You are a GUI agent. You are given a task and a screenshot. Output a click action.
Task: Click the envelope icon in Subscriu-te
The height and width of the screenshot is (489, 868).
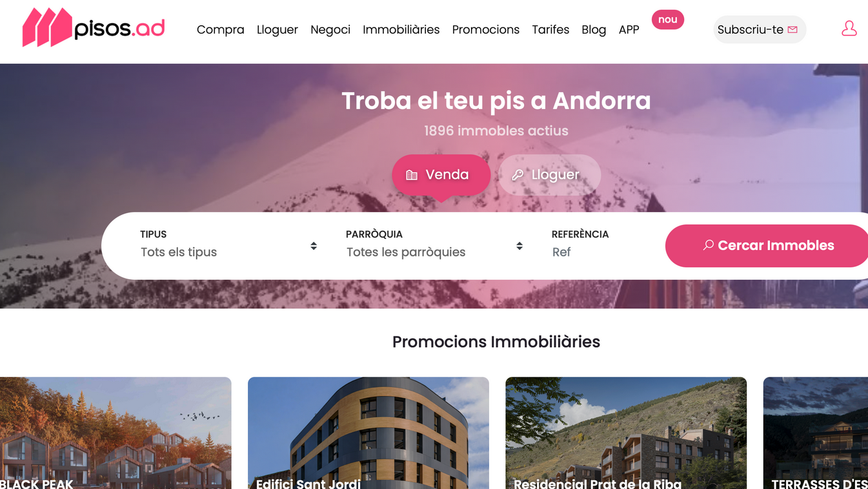point(792,30)
